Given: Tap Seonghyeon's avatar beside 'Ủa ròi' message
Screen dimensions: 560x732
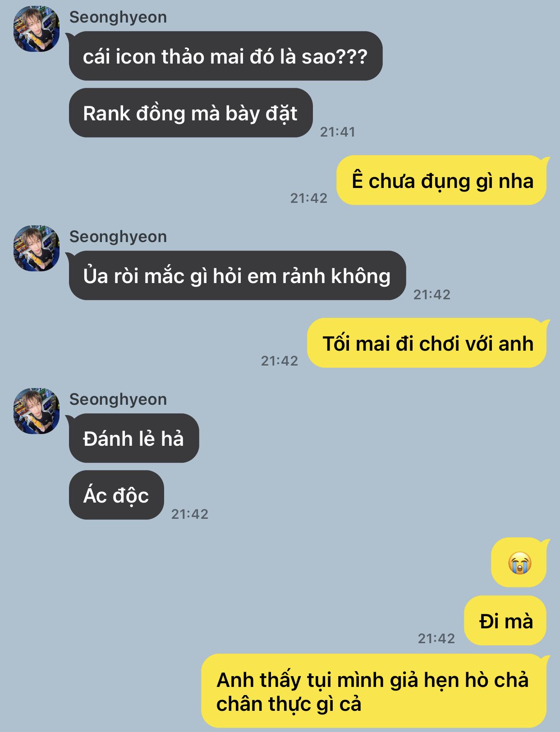Looking at the screenshot, I should pyautogui.click(x=37, y=248).
